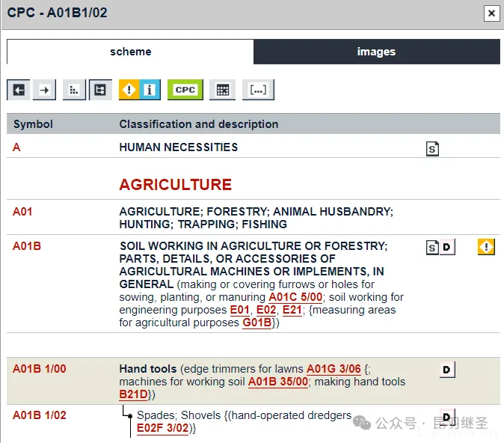Toggle the tree view display icon
504x443 pixels.
coord(99,90)
